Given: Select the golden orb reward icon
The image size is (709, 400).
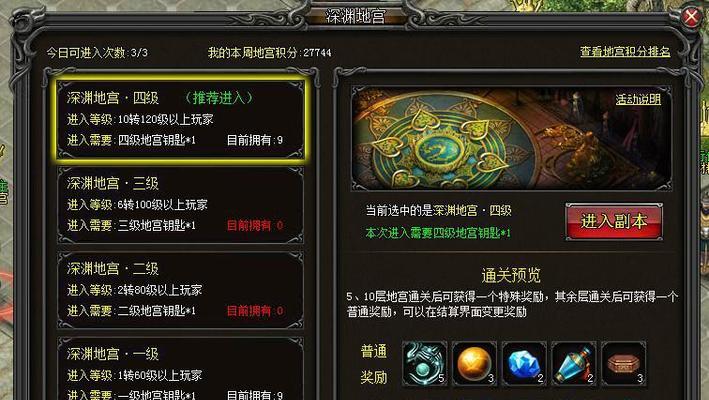Looking at the screenshot, I should click(x=474, y=364).
